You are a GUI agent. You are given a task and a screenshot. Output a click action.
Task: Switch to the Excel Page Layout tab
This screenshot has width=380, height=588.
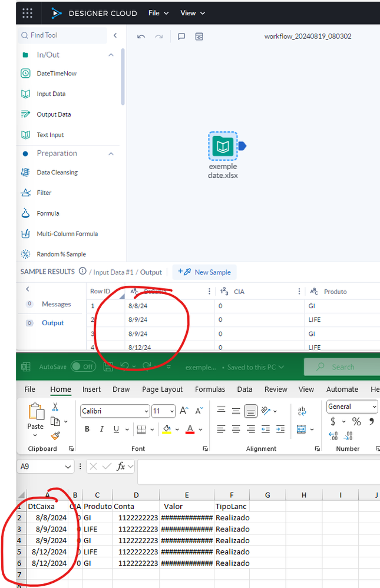point(162,389)
